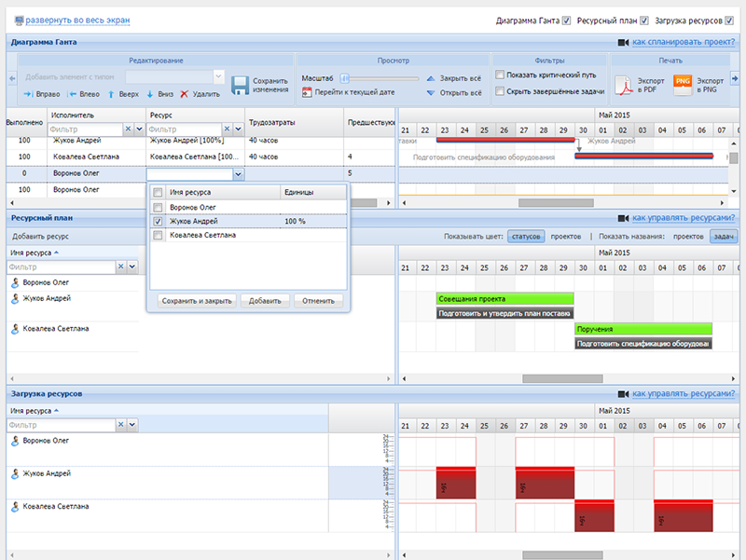Click Перейти к текущей дате calendar icon

pyautogui.click(x=307, y=92)
